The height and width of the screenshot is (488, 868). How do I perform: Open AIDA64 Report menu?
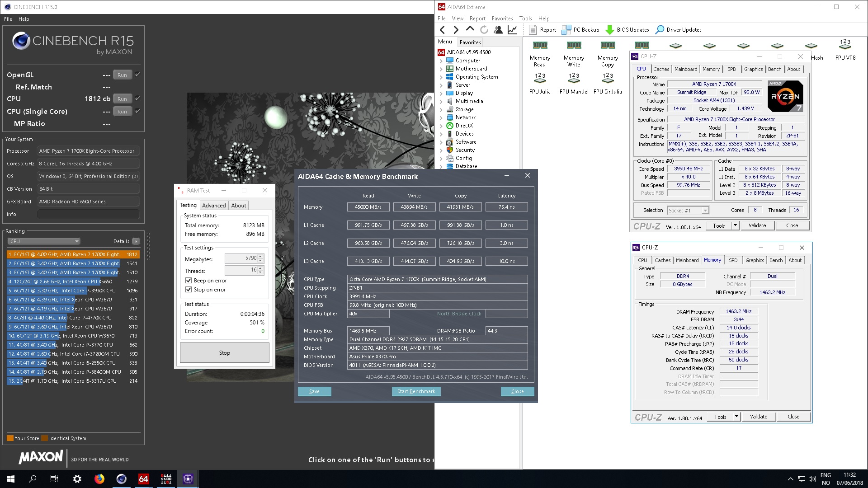(x=477, y=19)
